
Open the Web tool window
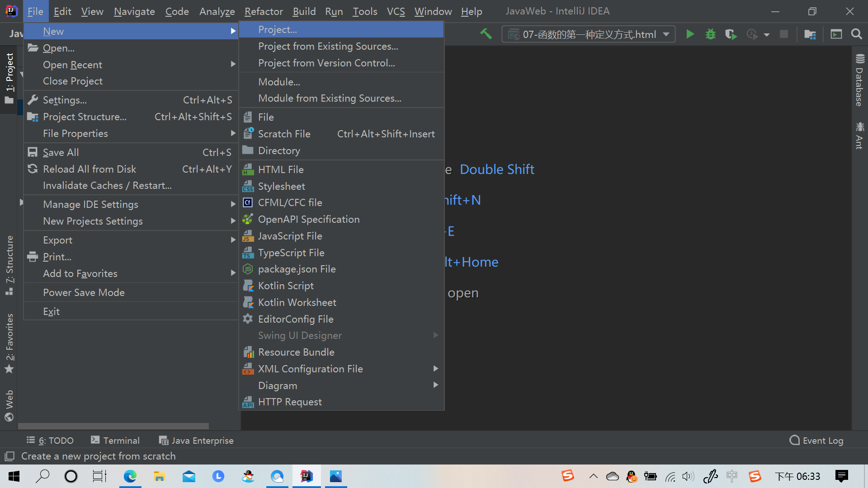(x=9, y=401)
